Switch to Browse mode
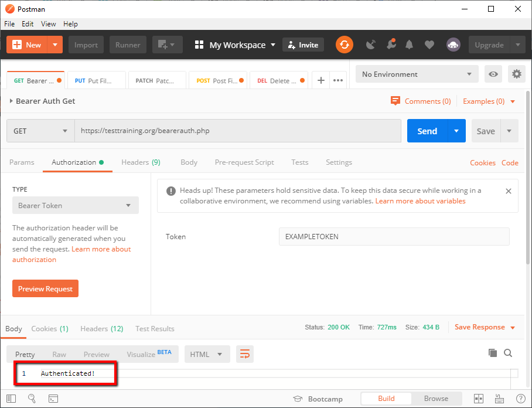The height and width of the screenshot is (408, 532). click(436, 399)
